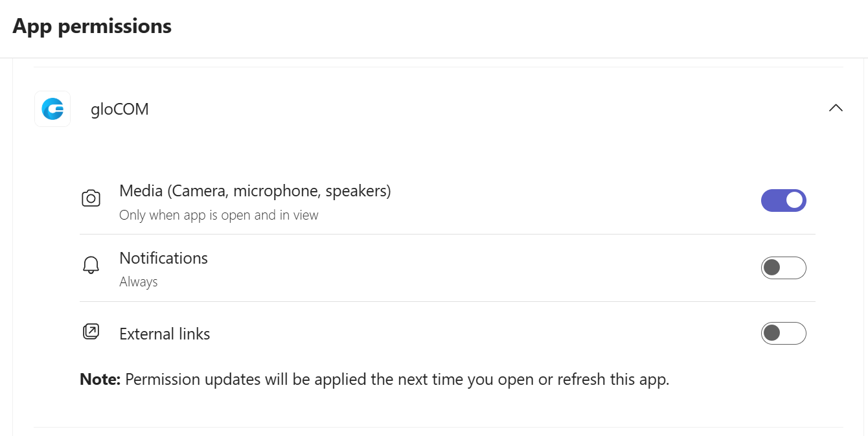Select the gloCOM app name label
868x436 pixels.
click(119, 109)
